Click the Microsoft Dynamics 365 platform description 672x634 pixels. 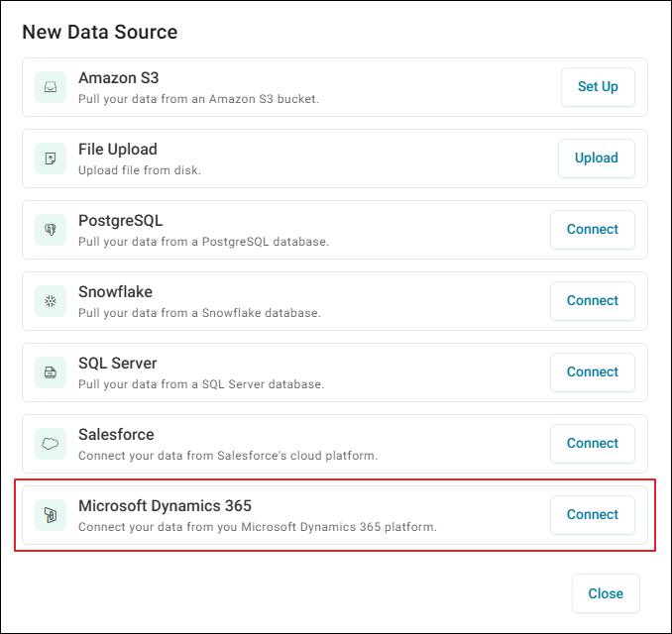pos(258,527)
